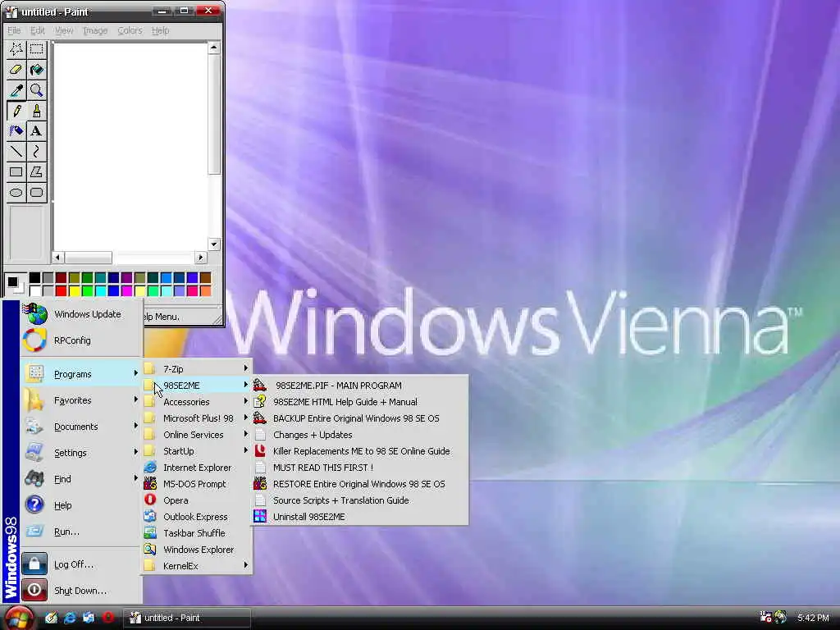Expand the 7-Zip program folder
840x630 pixels.
197,368
